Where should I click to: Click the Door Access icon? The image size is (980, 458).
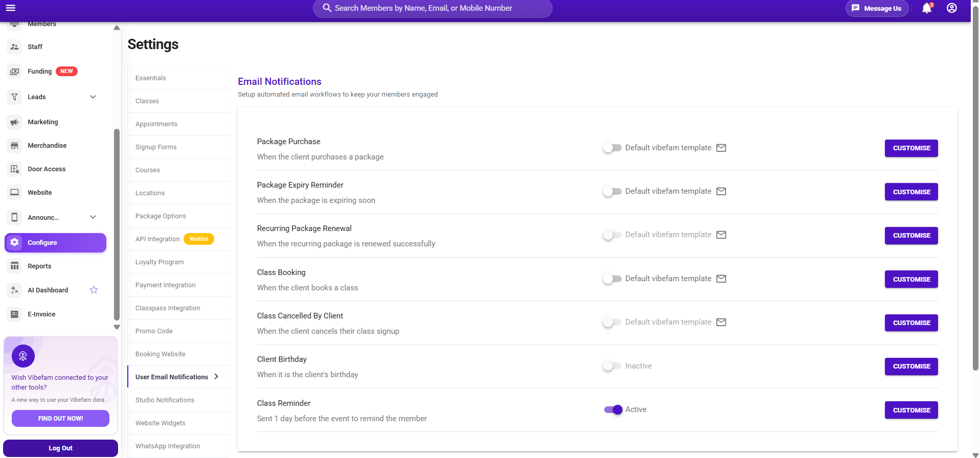(x=15, y=169)
